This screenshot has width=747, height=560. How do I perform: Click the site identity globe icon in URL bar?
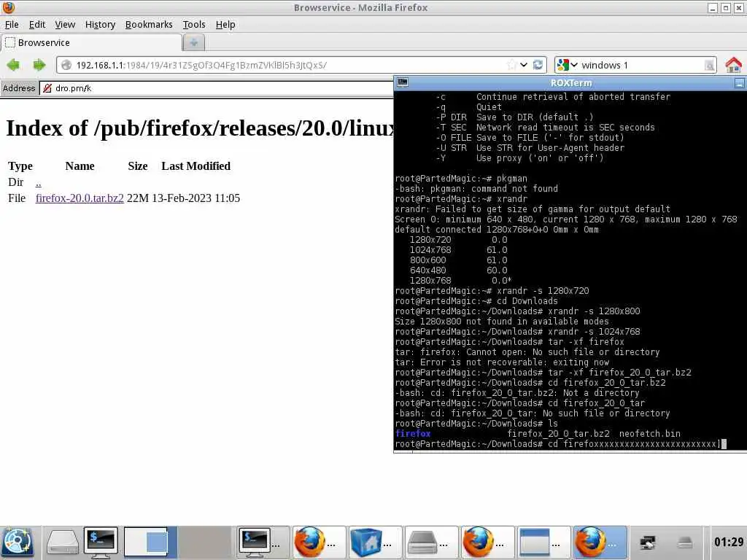click(66, 65)
